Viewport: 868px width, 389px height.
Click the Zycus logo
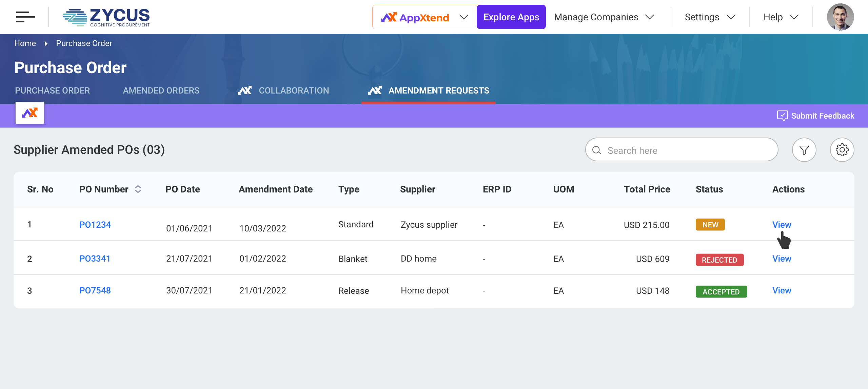(x=106, y=17)
